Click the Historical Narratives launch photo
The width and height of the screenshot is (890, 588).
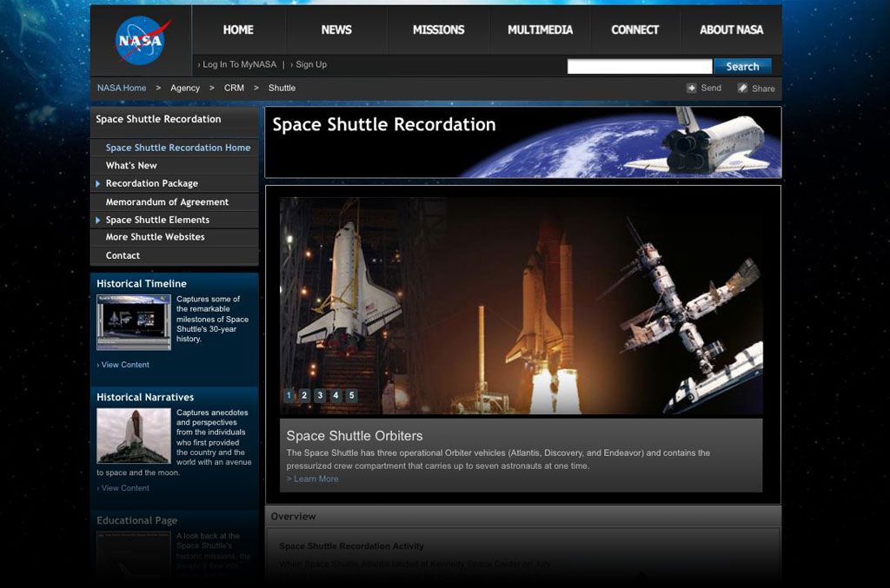click(132, 434)
